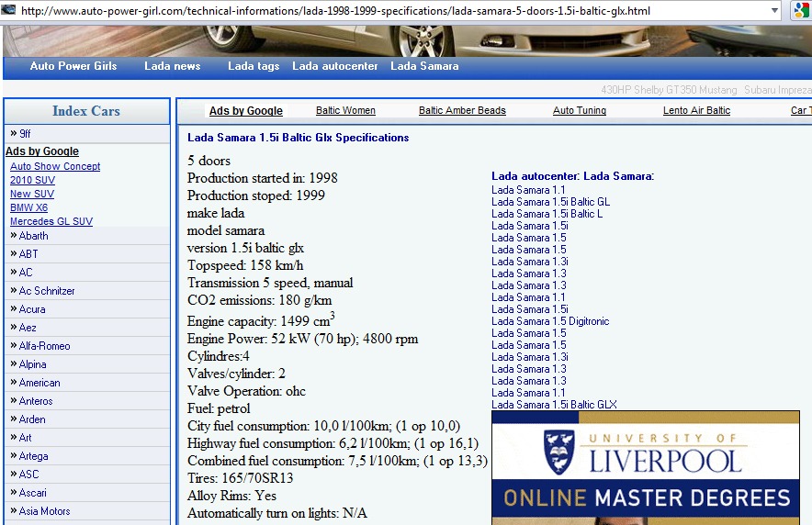Click the University of Liverpool crest logo
Screen dimensions: 812x525
[558, 452]
